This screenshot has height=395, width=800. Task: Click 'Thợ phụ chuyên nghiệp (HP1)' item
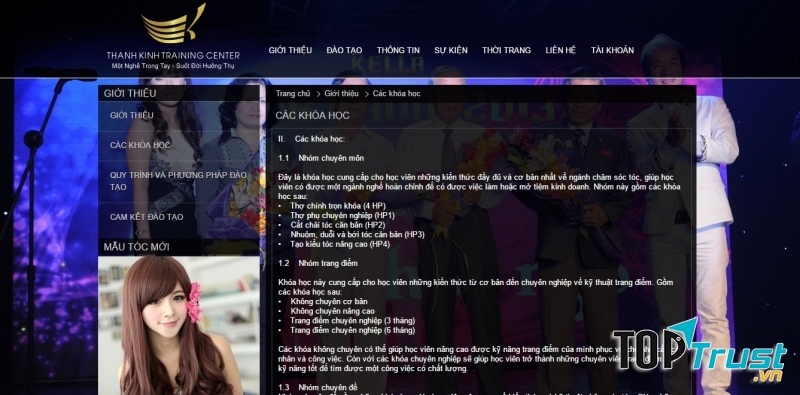tap(342, 215)
